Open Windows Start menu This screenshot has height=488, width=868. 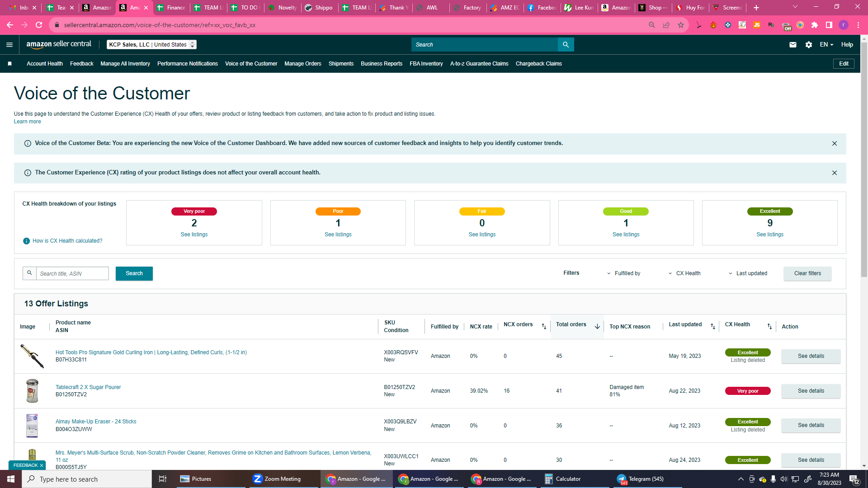(11, 479)
